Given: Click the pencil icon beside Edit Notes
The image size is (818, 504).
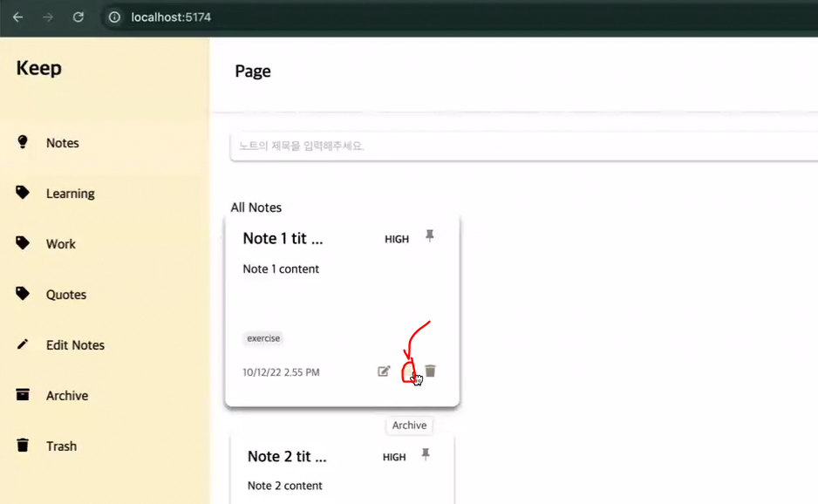Looking at the screenshot, I should pos(23,344).
